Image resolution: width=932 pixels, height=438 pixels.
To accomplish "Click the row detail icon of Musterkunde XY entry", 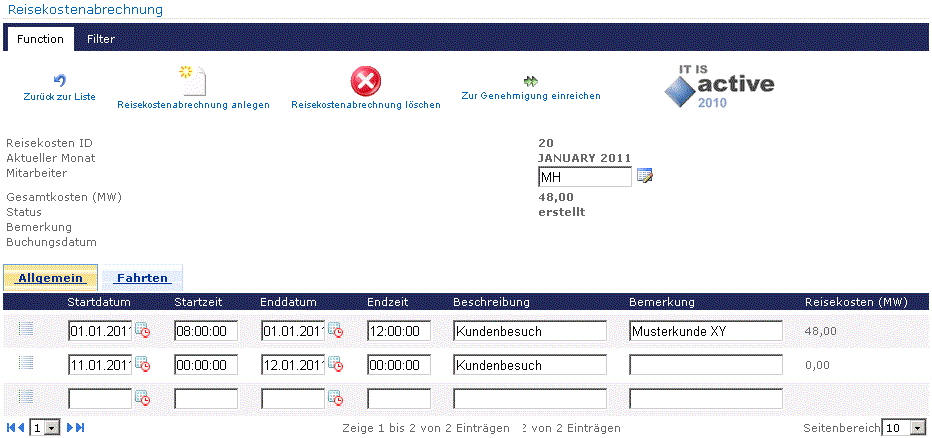I will (26, 330).
